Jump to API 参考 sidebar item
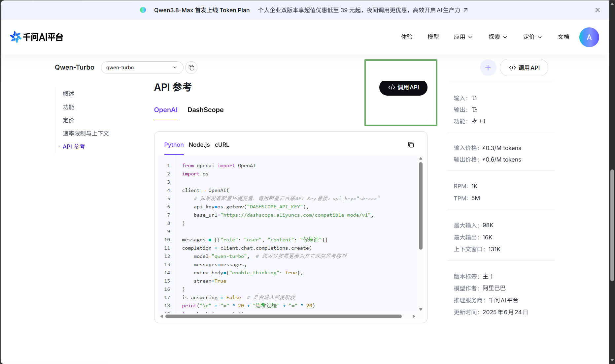This screenshot has width=615, height=364. [74, 147]
